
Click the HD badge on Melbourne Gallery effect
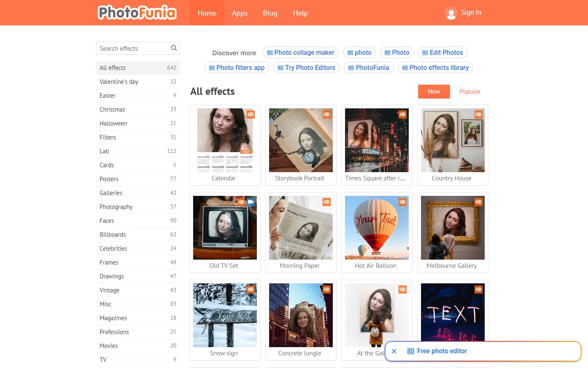tap(479, 202)
